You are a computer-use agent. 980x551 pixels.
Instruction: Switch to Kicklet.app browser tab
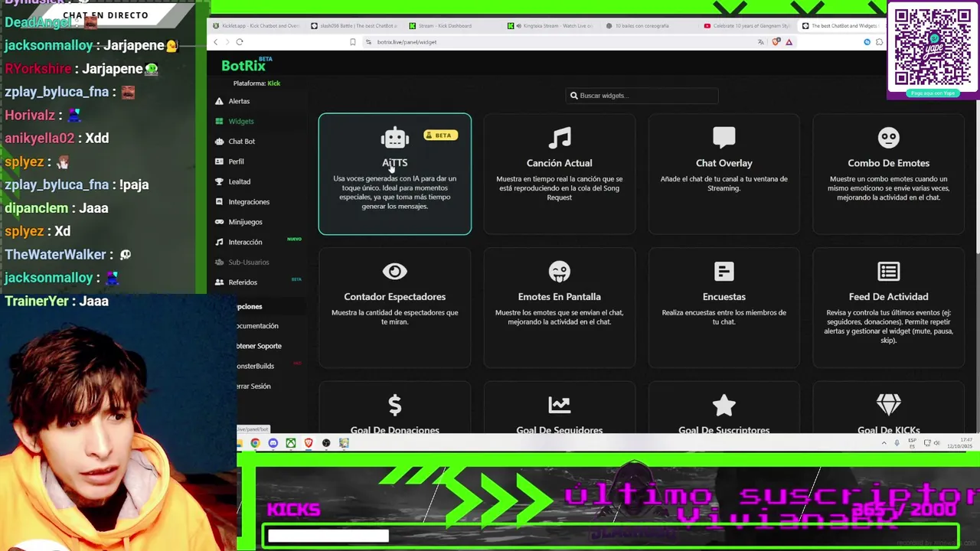coord(256,26)
